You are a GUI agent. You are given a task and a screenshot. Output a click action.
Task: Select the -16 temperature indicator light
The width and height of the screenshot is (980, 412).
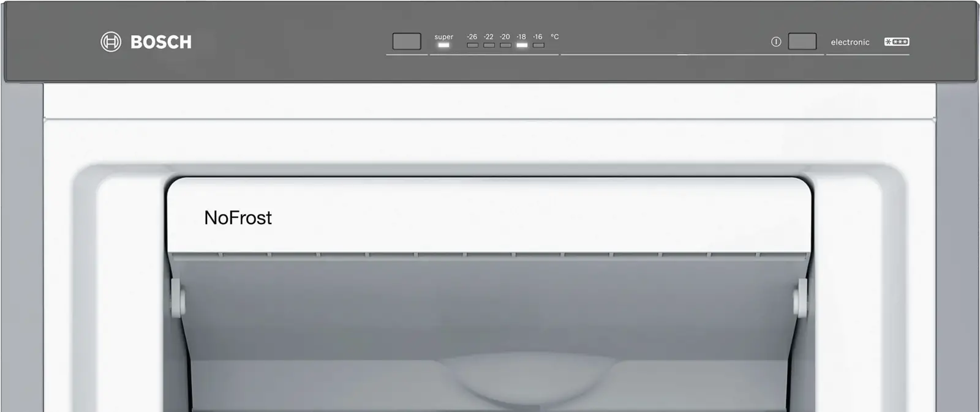tap(538, 45)
